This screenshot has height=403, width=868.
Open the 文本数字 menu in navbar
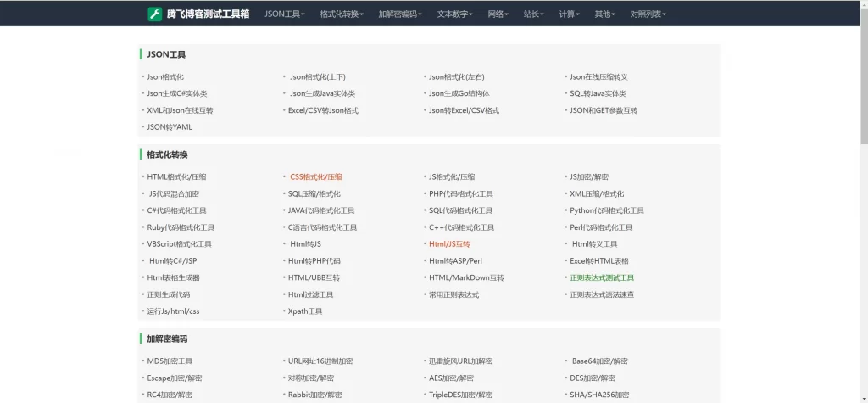[x=457, y=14]
